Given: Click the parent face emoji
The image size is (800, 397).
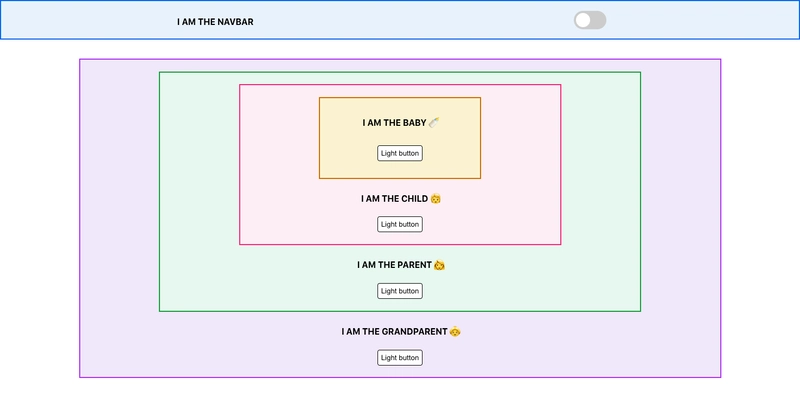Looking at the screenshot, I should (x=440, y=265).
